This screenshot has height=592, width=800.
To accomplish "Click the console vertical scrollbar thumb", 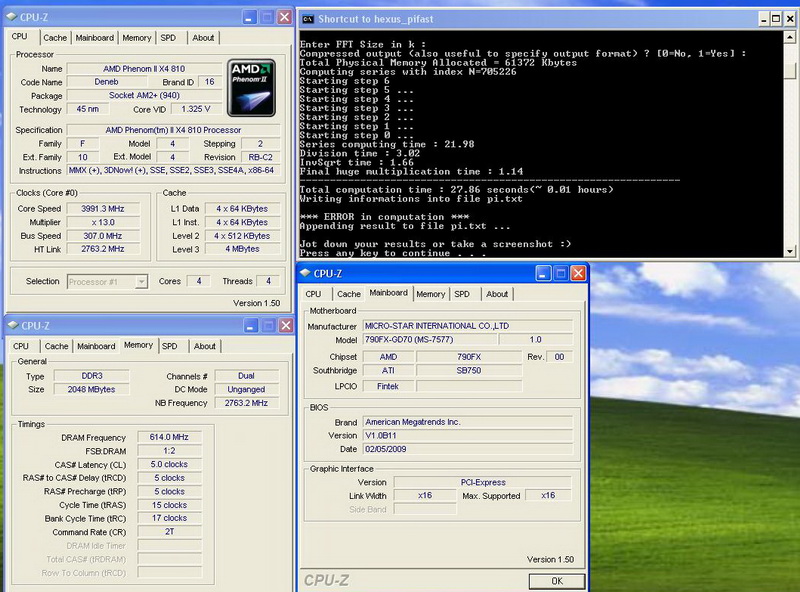I will tap(790, 70).
